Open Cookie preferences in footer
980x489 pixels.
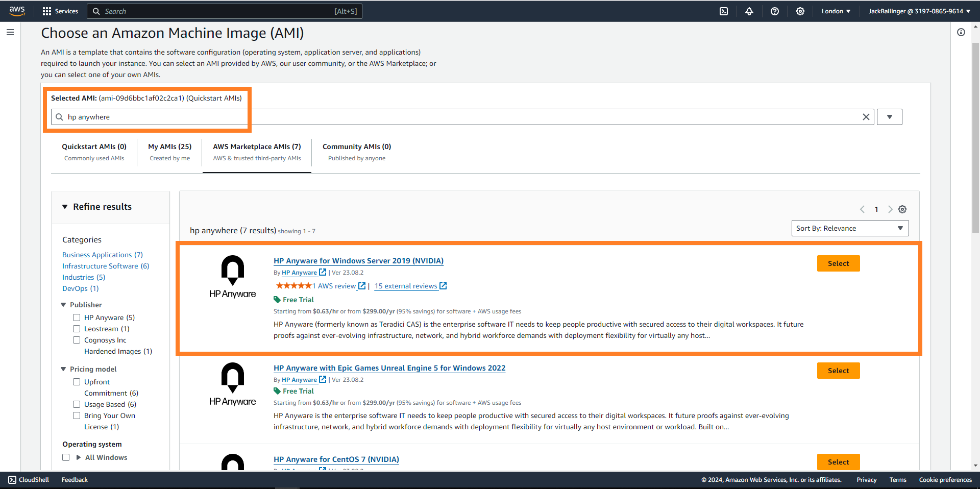(945, 480)
